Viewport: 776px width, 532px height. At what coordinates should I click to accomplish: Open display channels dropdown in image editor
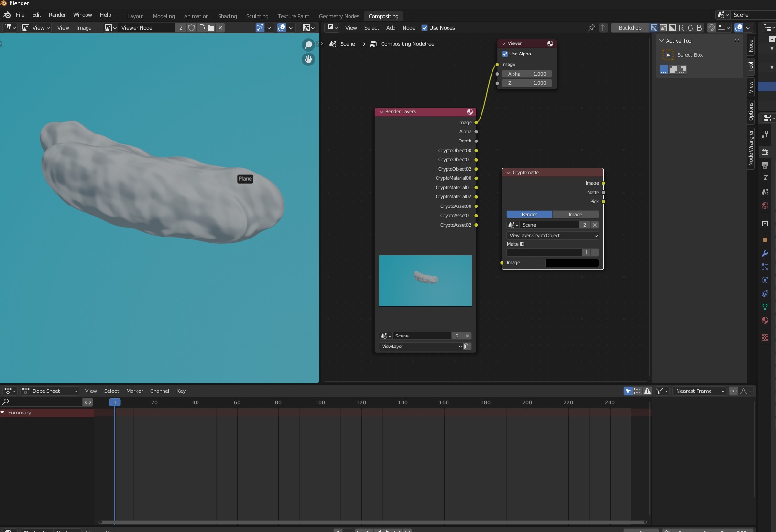point(309,28)
